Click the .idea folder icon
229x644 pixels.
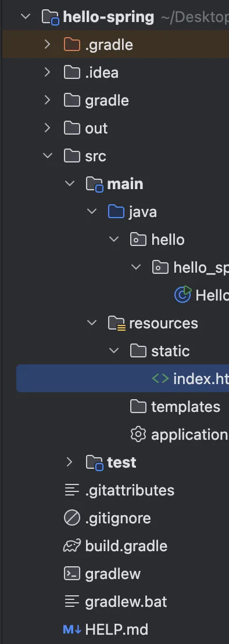tap(72, 73)
